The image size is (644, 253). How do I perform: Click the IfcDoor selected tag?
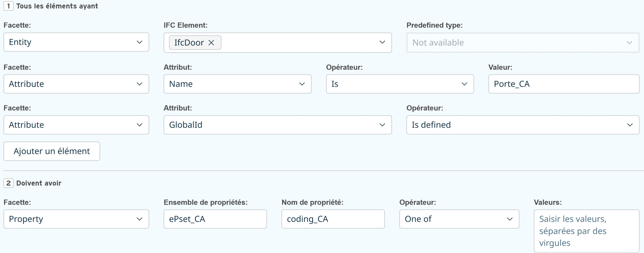click(x=189, y=43)
